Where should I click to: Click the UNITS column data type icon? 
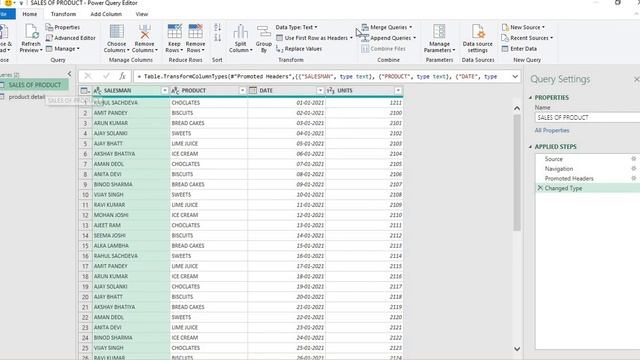[331, 91]
